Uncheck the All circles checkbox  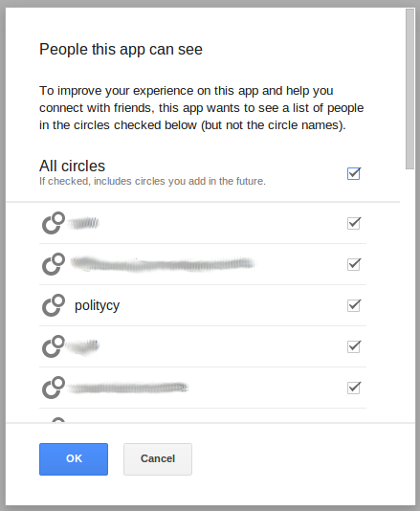tap(354, 173)
